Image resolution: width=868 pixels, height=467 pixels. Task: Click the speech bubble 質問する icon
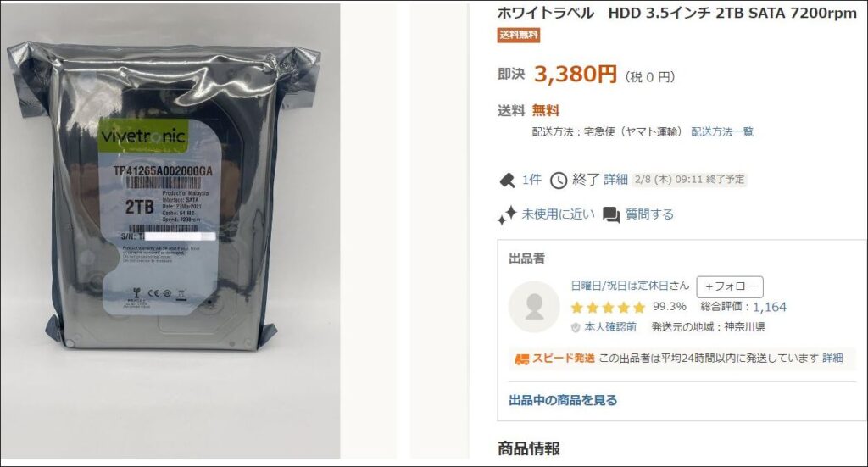pyautogui.click(x=611, y=215)
